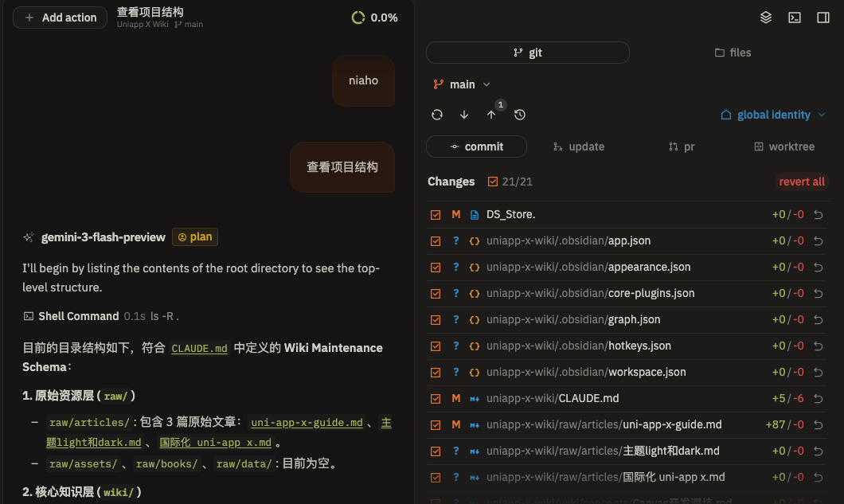Select the update tab

(579, 147)
